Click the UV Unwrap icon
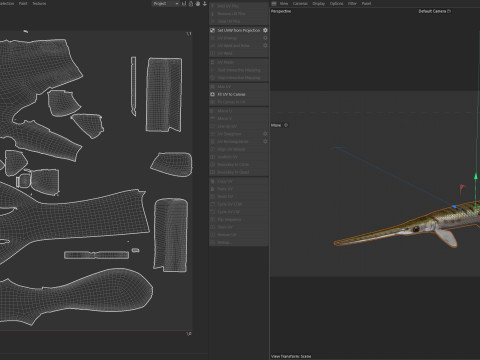This screenshot has width=480, height=360. pos(213,38)
